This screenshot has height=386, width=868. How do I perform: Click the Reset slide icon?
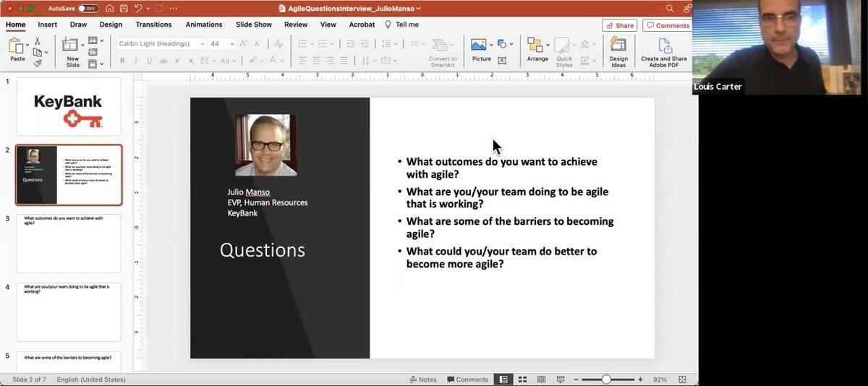coord(93,53)
